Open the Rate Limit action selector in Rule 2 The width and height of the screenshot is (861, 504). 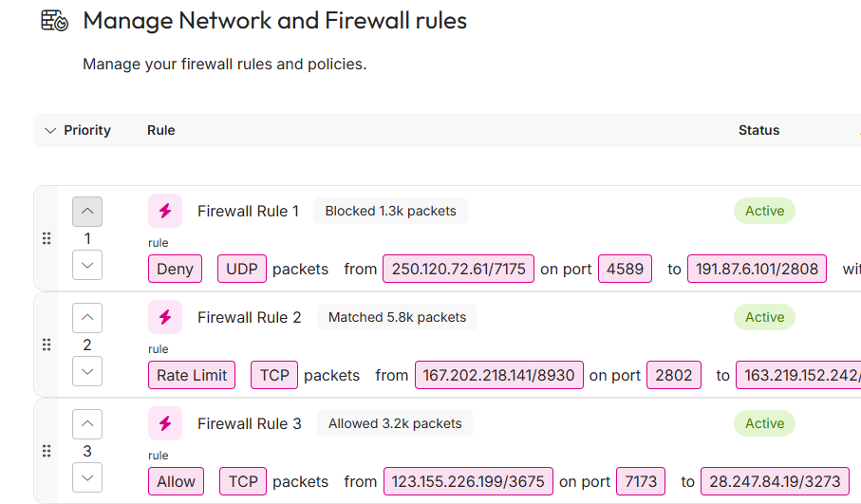[193, 375]
